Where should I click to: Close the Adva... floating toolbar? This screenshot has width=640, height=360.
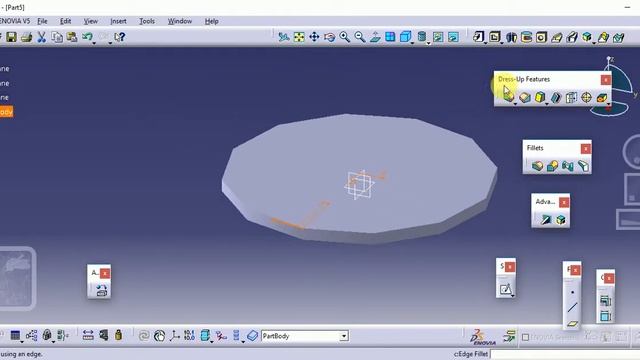tap(564, 202)
